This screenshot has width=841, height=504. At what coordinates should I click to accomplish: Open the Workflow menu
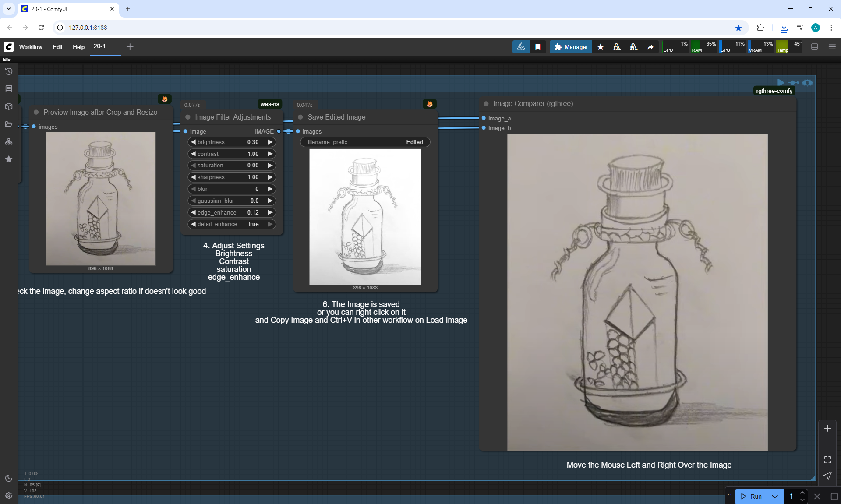point(31,47)
